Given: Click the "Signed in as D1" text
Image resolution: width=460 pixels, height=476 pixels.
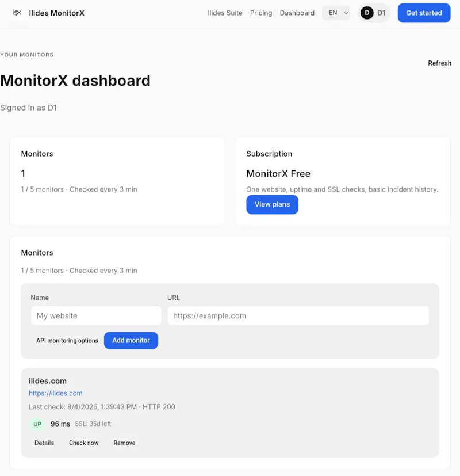Looking at the screenshot, I should [28, 108].
